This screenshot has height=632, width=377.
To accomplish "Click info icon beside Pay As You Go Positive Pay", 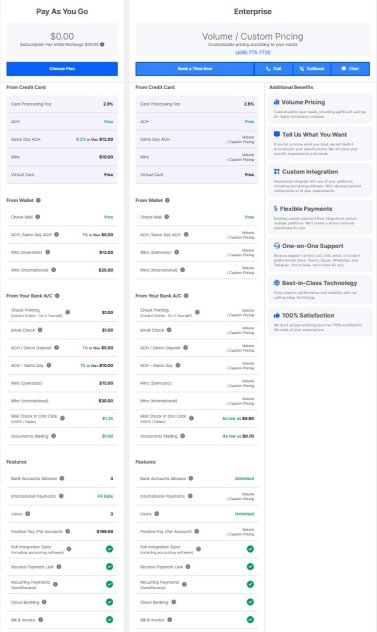I will click(x=68, y=531).
